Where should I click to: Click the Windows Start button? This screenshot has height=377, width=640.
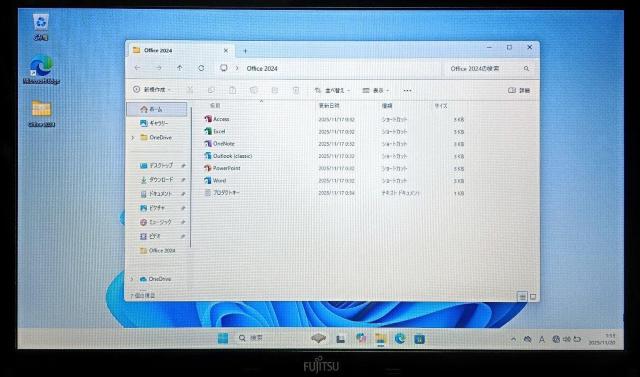[x=223, y=338]
